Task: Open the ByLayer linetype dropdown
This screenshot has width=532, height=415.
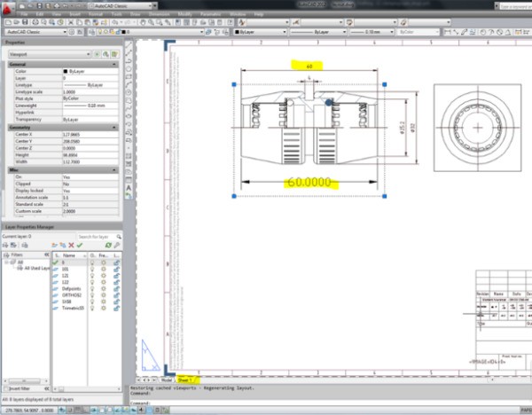Action: tap(317, 32)
